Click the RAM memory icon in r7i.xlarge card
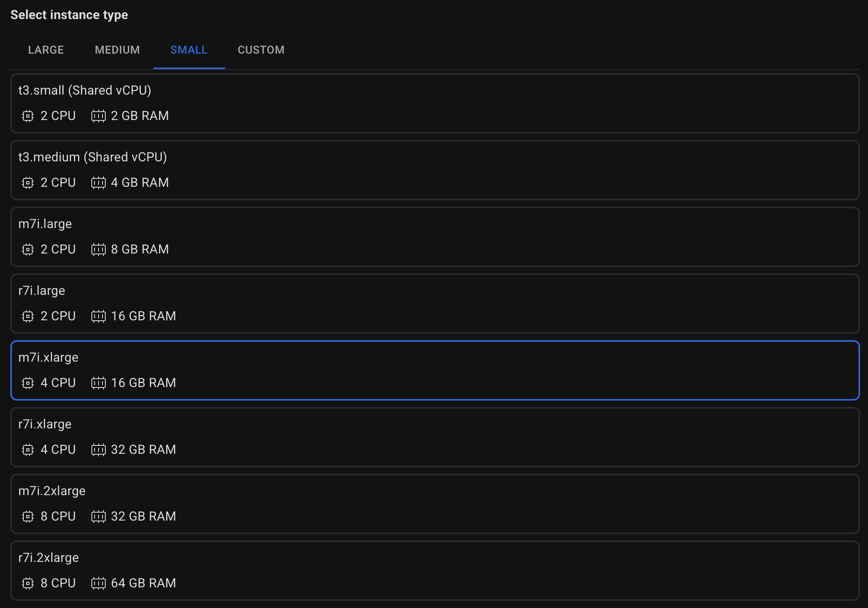Screen dimensions: 868x608 (x=98, y=450)
